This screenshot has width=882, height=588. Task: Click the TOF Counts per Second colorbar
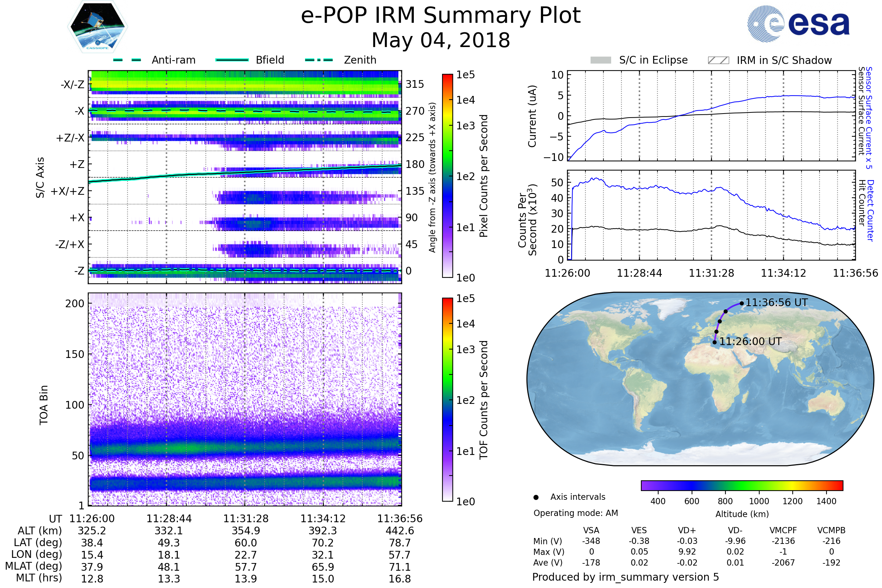pos(447,400)
